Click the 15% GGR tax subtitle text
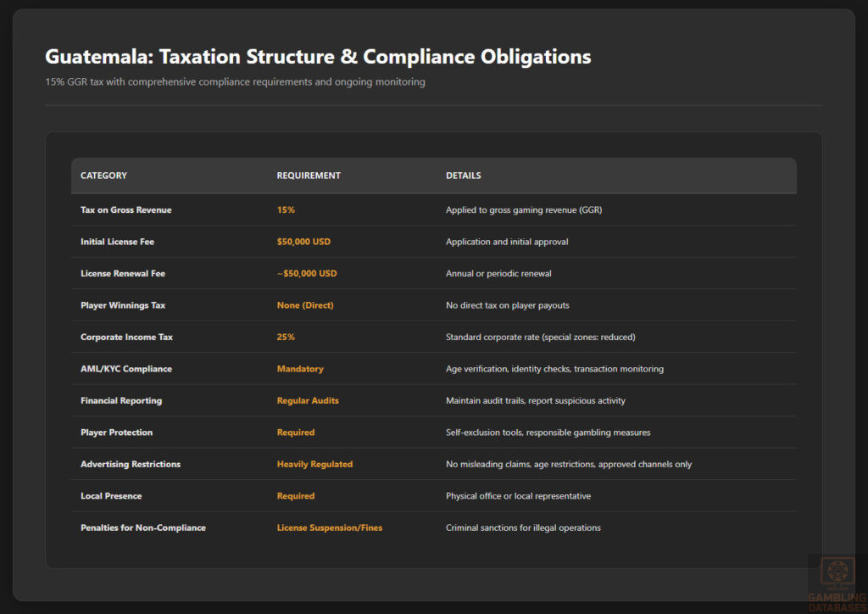Viewport: 868px width, 614px height. [235, 82]
